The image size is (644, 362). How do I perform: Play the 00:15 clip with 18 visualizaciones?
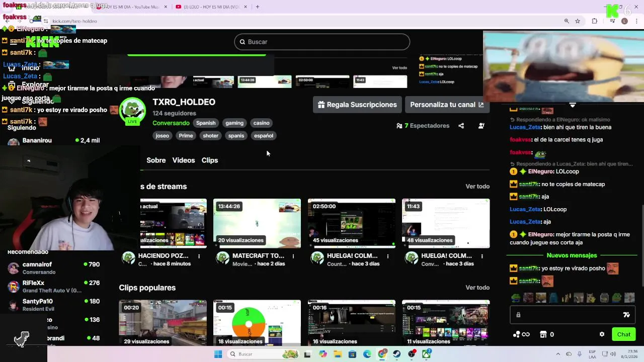point(257,323)
